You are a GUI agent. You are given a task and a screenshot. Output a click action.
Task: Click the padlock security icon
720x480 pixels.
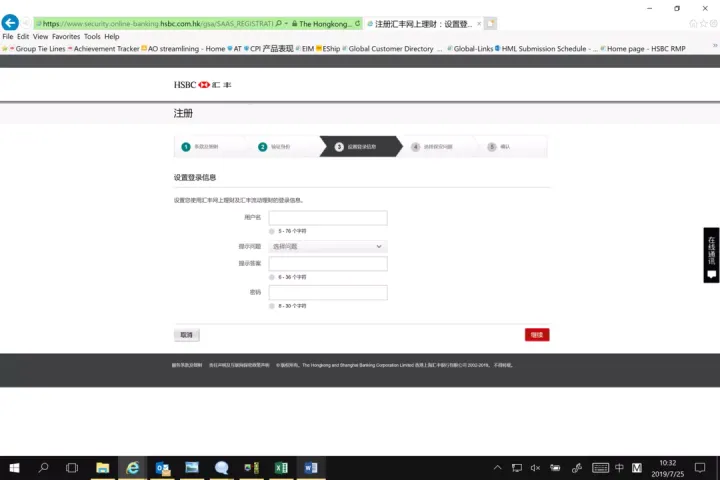pos(294,23)
